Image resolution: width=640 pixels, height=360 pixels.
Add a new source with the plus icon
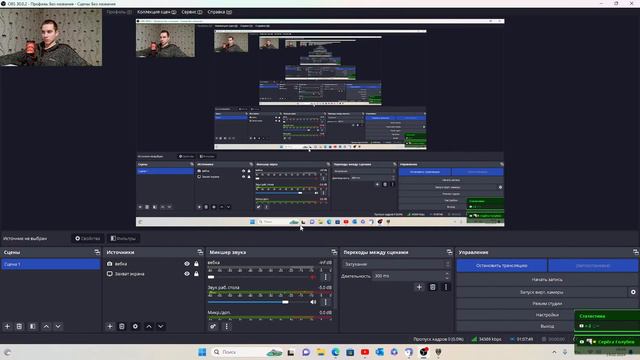click(x=109, y=327)
